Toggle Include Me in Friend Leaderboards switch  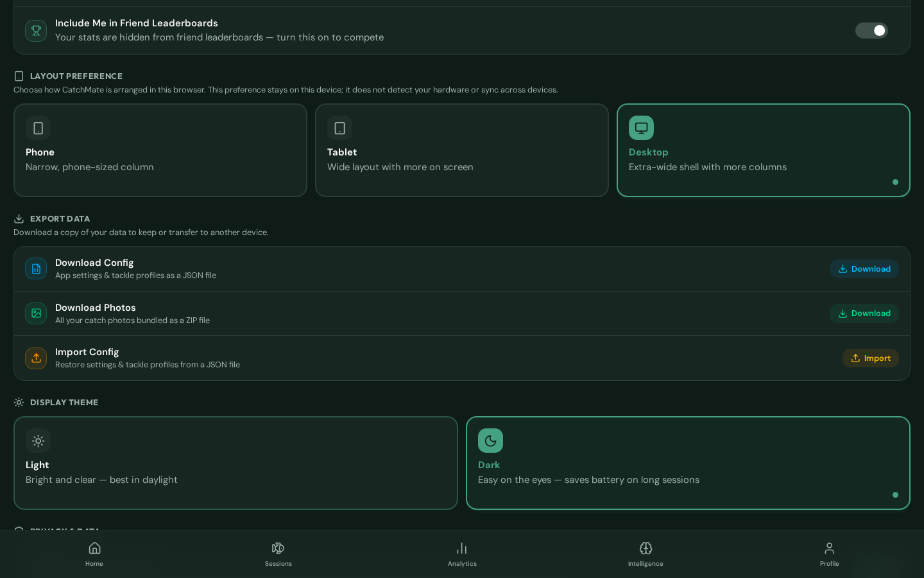pos(871,30)
